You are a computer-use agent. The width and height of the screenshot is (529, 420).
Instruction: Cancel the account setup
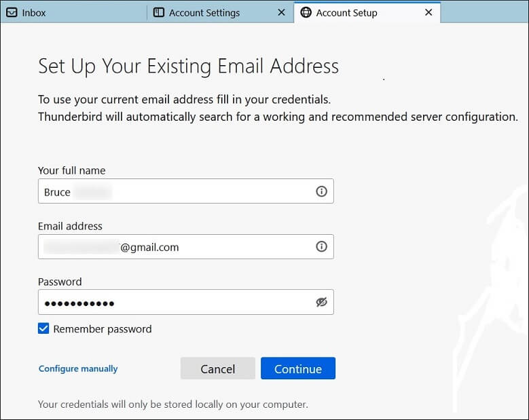[217, 368]
